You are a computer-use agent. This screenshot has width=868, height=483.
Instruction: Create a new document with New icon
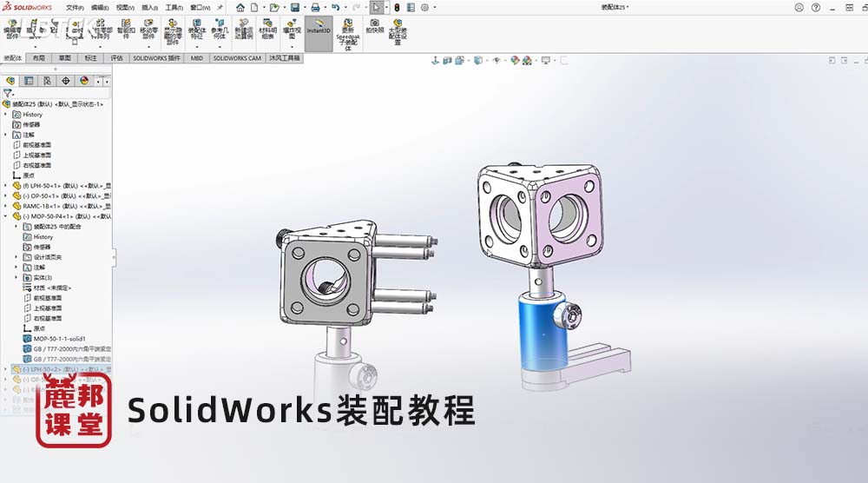[x=254, y=8]
